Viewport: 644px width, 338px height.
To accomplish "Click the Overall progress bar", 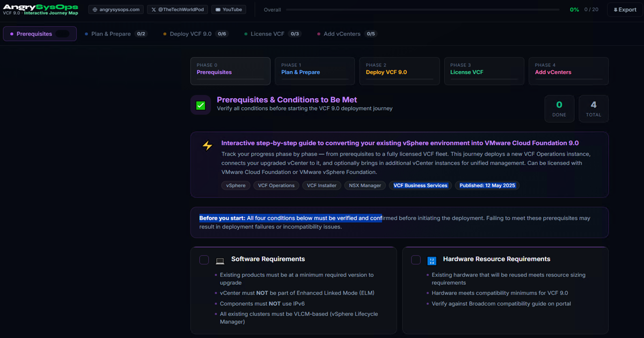I will pos(424,10).
